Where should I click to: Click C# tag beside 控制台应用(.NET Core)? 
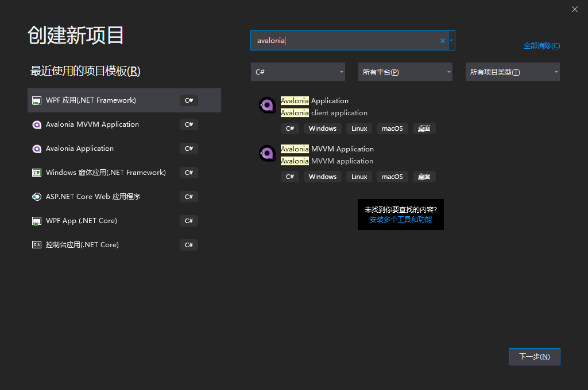(x=188, y=245)
